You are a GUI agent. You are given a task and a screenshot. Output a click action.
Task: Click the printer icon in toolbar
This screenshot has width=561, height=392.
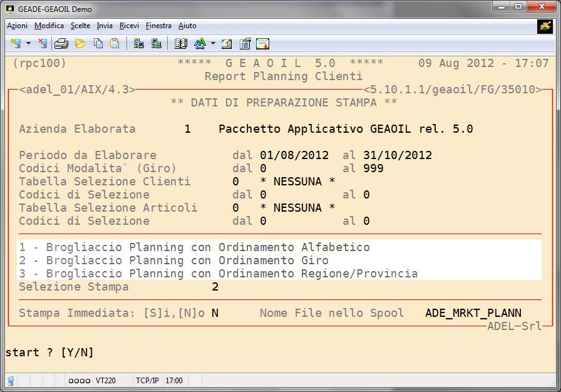[x=61, y=44]
